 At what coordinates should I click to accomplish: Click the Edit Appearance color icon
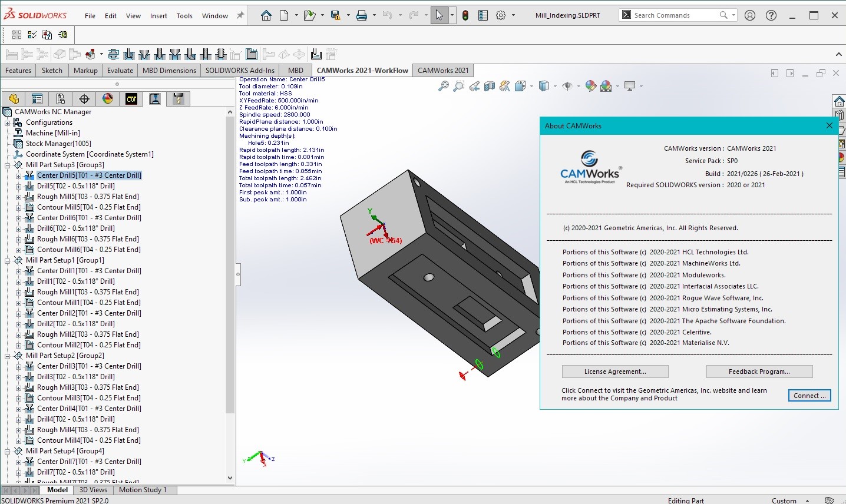coord(591,87)
